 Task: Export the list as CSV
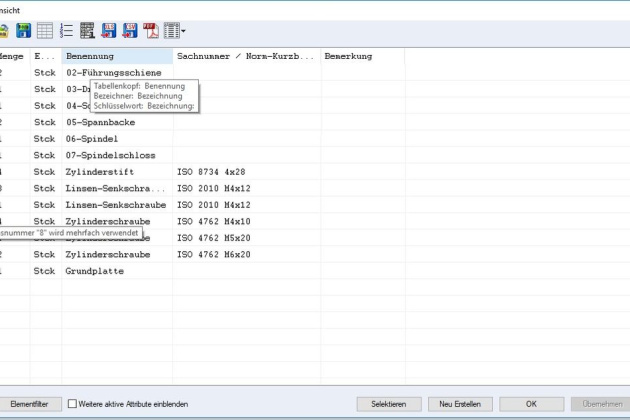click(x=130, y=33)
